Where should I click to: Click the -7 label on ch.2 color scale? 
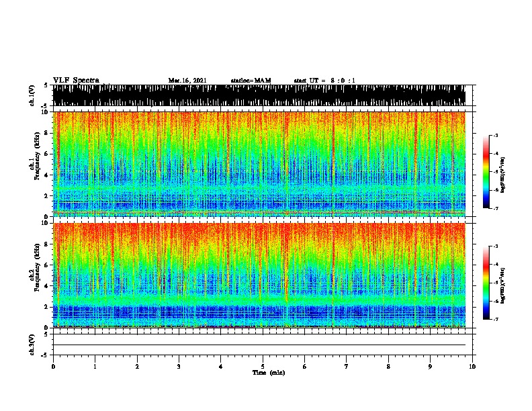click(496, 319)
